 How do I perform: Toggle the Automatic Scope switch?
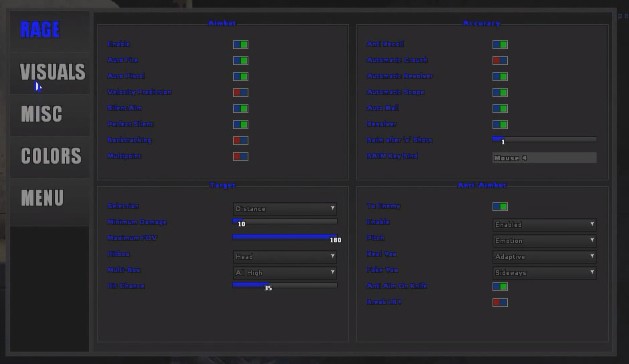pos(500,93)
